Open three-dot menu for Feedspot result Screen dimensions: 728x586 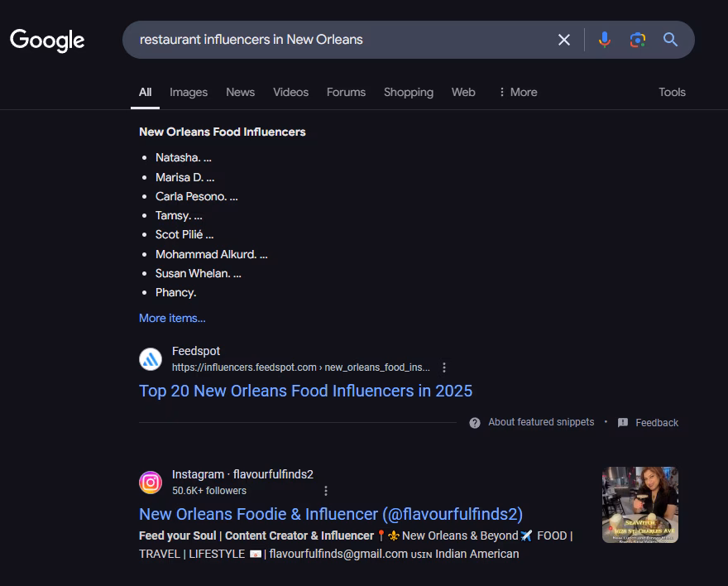[x=444, y=367]
